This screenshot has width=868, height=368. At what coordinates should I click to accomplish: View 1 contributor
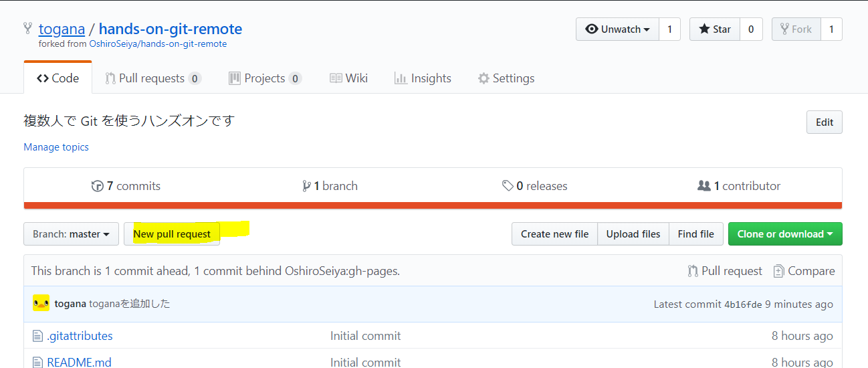pyautogui.click(x=739, y=186)
